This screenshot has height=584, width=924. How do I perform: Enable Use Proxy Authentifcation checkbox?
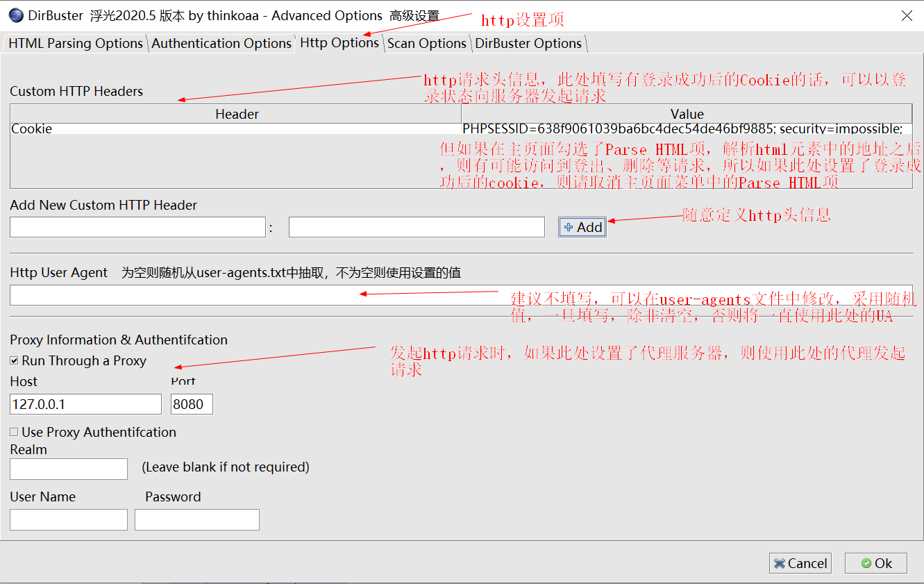[x=14, y=432]
